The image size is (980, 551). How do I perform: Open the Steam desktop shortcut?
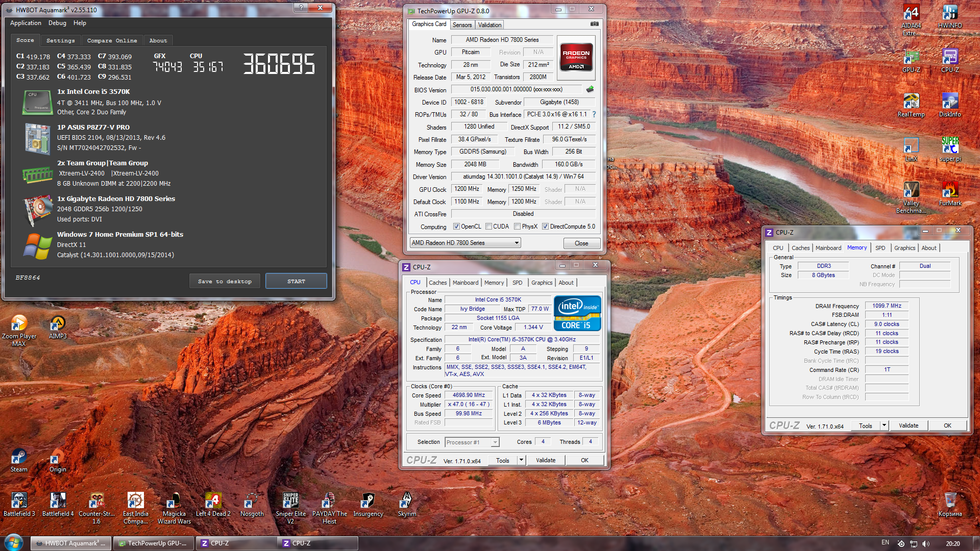coord(19,460)
